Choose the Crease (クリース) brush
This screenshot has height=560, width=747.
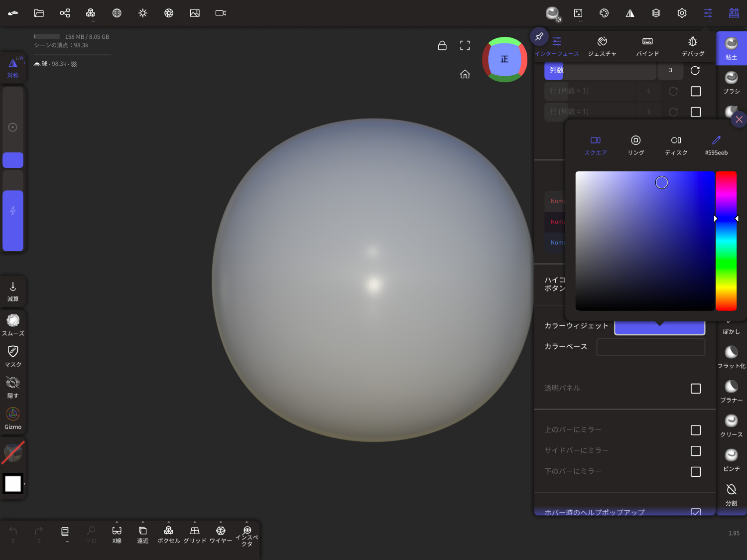[731, 425]
